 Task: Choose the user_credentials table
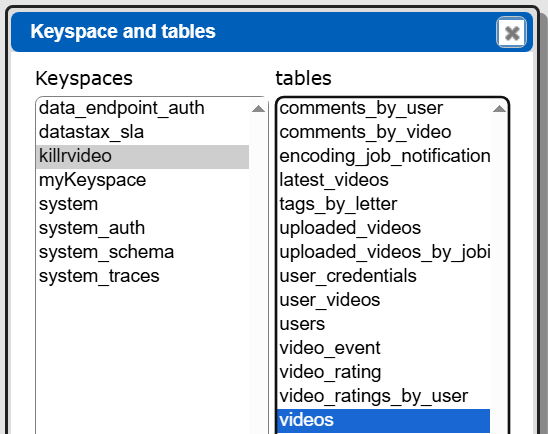tap(384, 276)
